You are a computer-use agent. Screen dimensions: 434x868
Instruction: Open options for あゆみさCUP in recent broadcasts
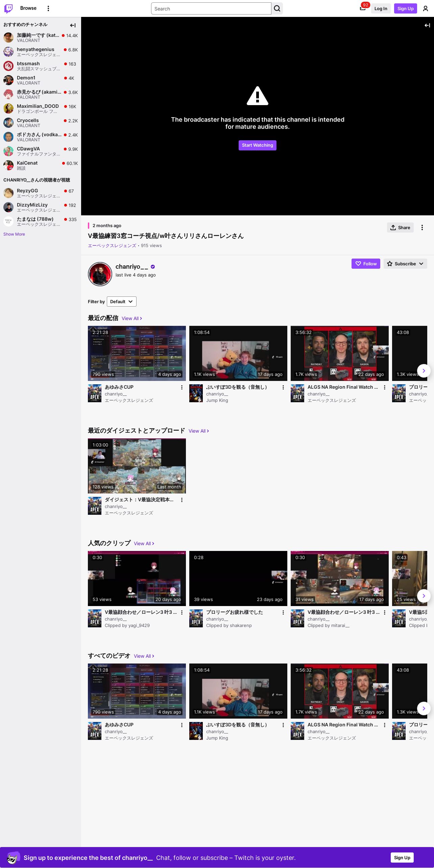point(182,387)
